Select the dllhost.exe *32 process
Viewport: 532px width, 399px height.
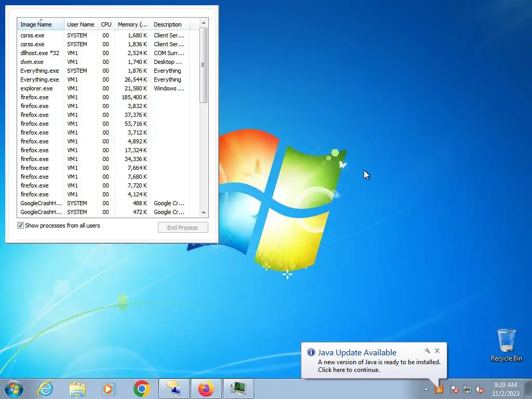pyautogui.click(x=103, y=53)
